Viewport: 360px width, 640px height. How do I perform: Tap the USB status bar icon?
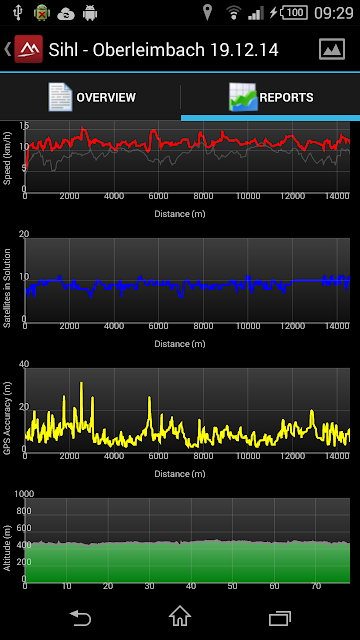point(17,13)
